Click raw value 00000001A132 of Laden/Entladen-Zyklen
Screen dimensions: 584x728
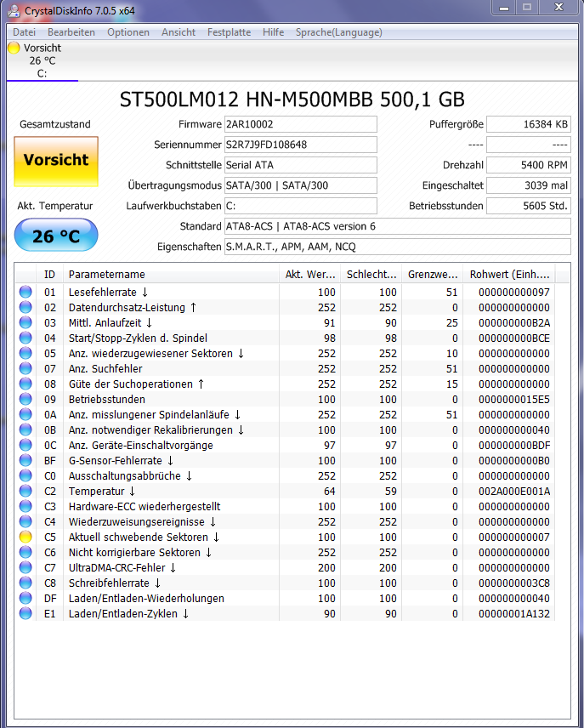click(514, 614)
